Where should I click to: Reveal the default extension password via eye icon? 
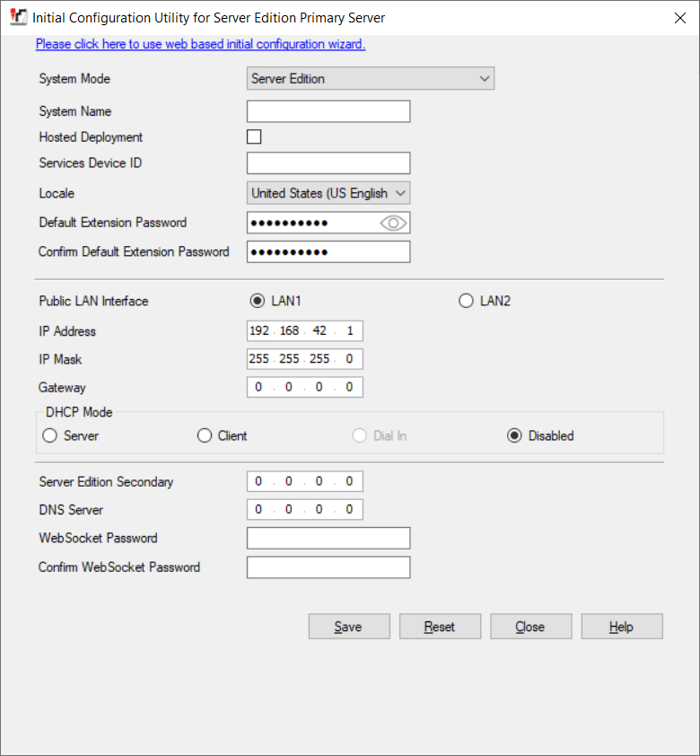[x=393, y=223]
